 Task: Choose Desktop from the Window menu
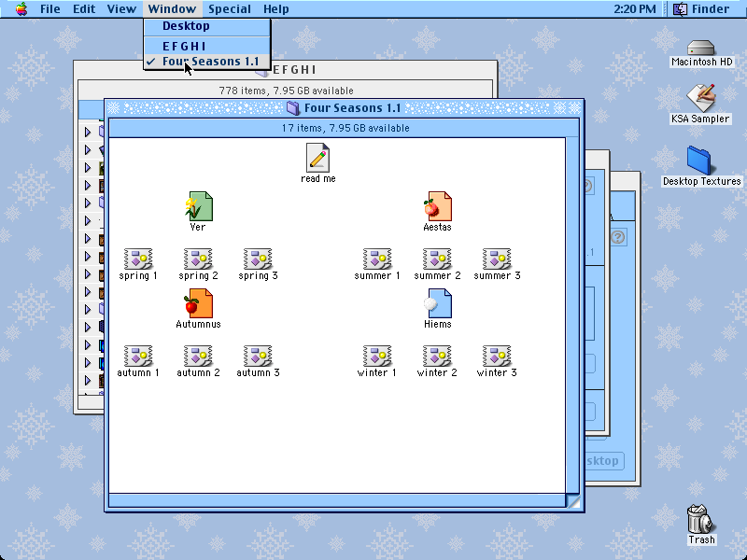[x=207, y=26]
